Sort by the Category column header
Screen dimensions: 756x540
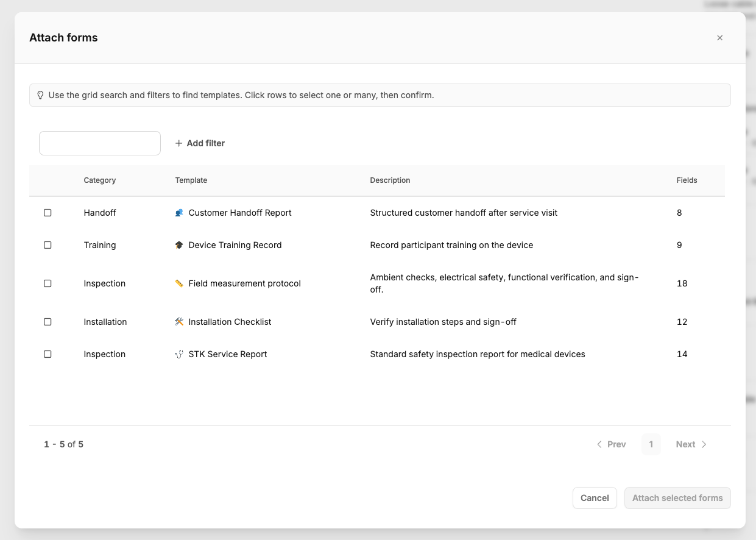click(x=100, y=180)
